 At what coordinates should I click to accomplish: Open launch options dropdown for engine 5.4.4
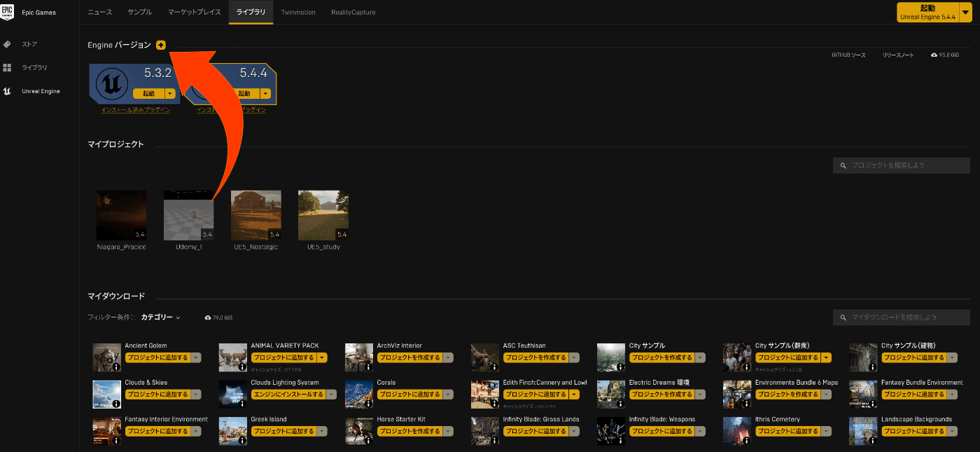click(x=265, y=93)
